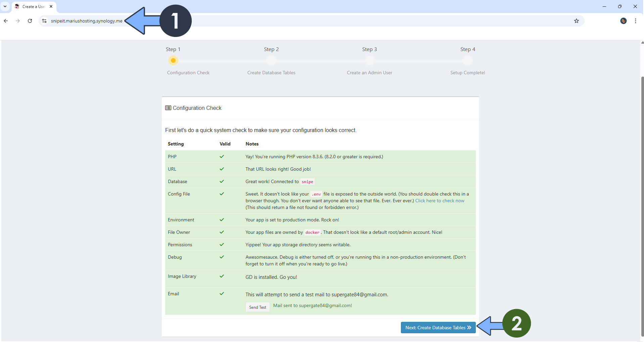Viewport: 644px width, 342px height.
Task: Open the Click here to check now link
Action: pos(440,201)
